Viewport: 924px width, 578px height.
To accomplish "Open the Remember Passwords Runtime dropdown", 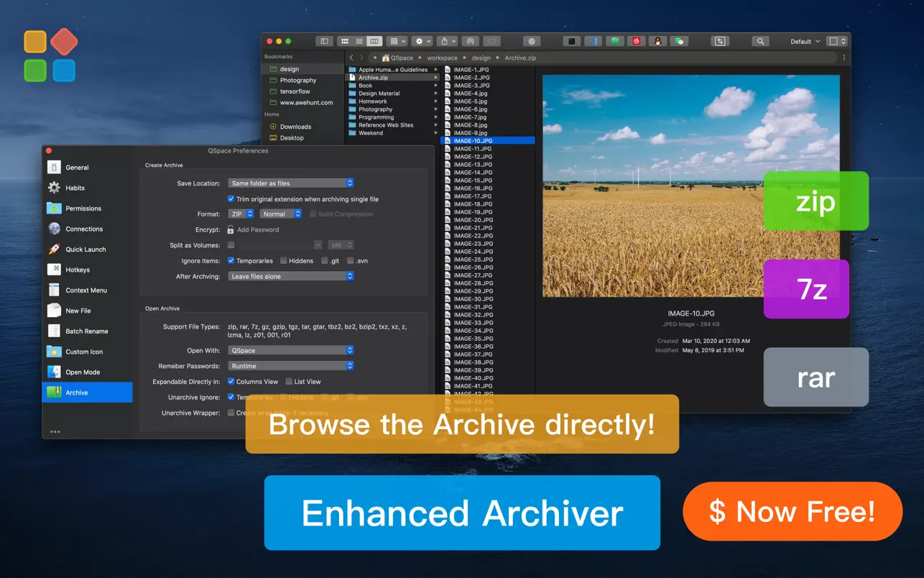I will point(291,366).
